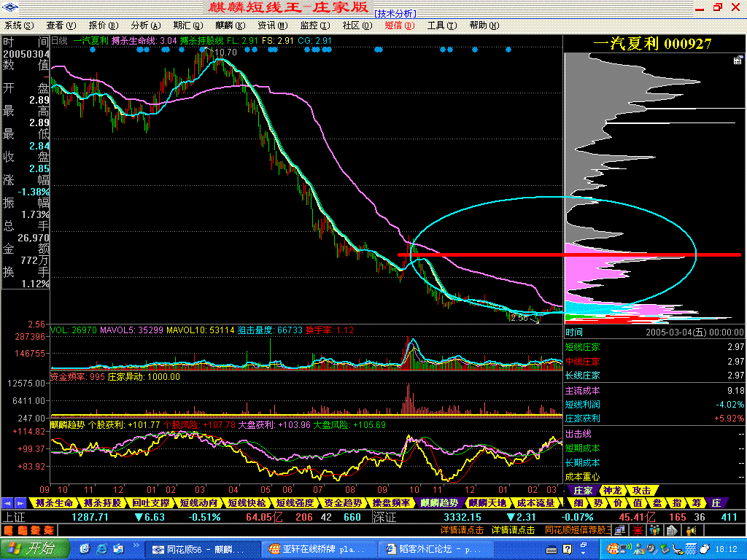Click the second blue arrow button before 搏杀生命 tab
The height and width of the screenshot is (560, 747).
coord(20,503)
